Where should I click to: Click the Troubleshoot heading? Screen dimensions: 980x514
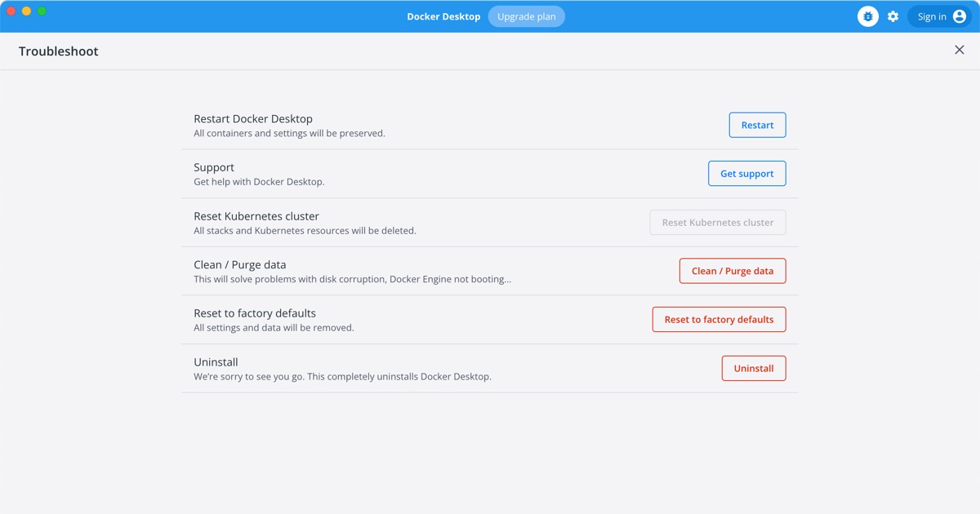pyautogui.click(x=59, y=51)
